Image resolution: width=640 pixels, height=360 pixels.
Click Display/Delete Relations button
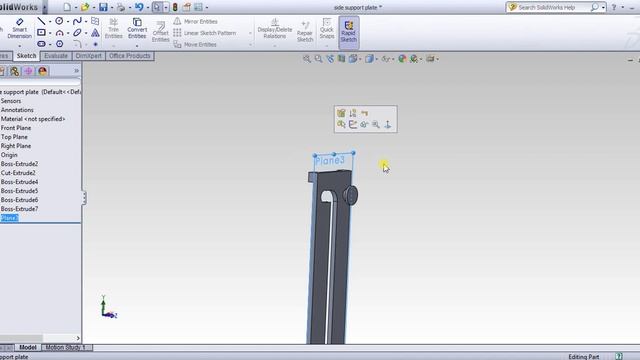[275, 29]
